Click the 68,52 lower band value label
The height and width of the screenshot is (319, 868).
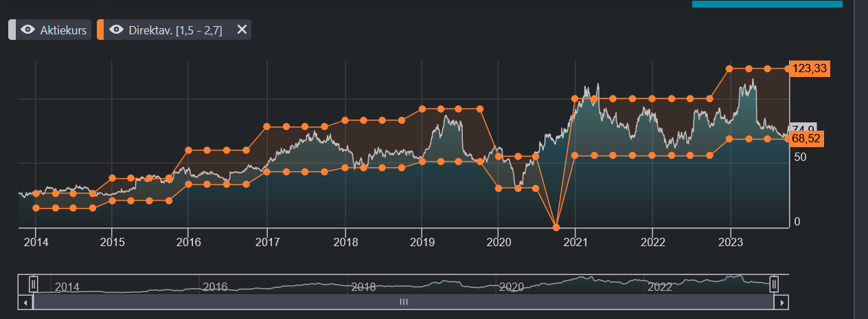[808, 139]
